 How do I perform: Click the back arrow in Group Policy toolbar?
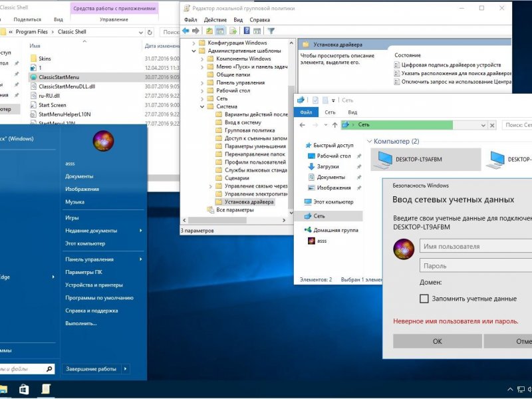pyautogui.click(x=186, y=31)
